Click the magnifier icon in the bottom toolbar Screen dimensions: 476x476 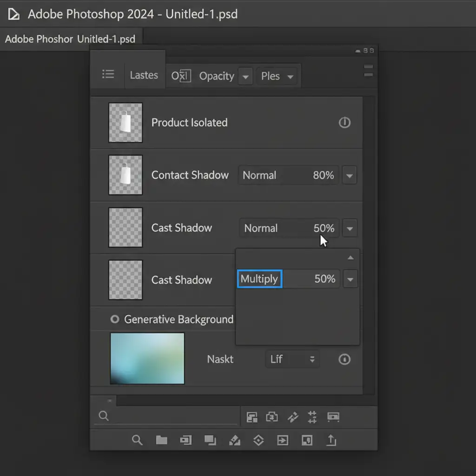(137, 440)
